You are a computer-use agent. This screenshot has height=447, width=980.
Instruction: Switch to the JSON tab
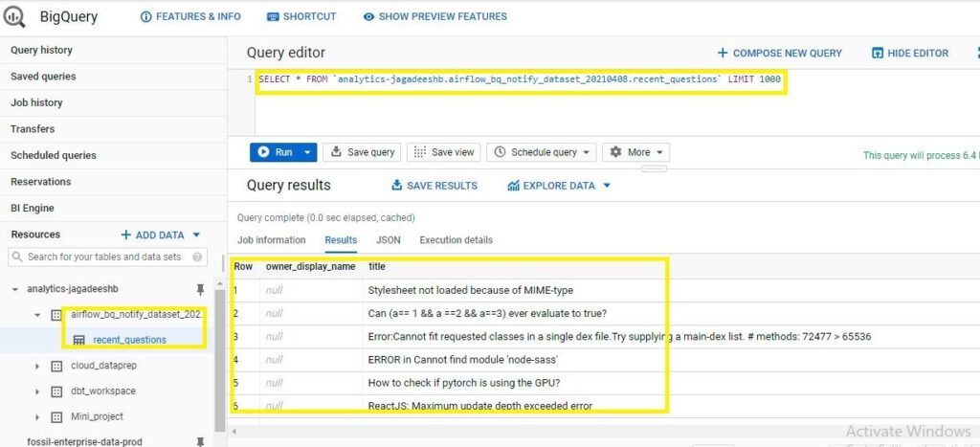[x=389, y=240]
